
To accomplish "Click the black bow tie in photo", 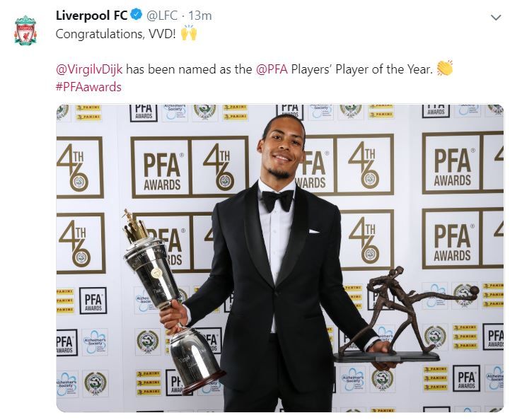I will [277, 200].
